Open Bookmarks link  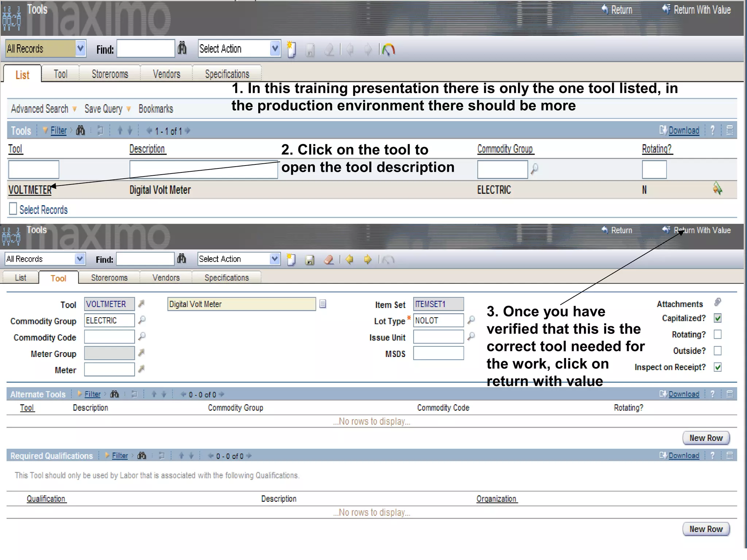[x=156, y=109]
